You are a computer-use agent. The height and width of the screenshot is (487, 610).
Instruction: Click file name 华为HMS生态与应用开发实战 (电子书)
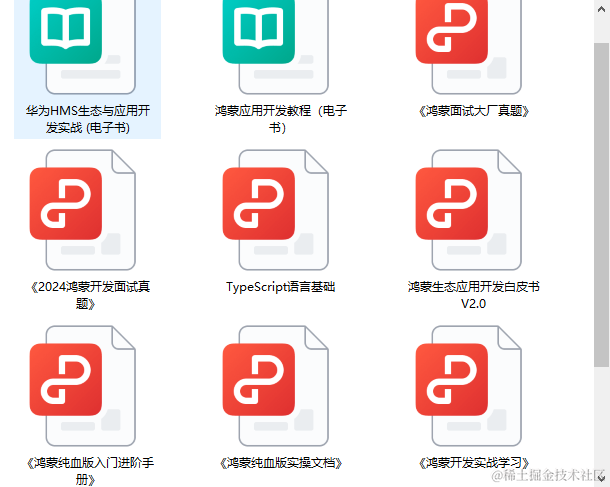click(88, 119)
